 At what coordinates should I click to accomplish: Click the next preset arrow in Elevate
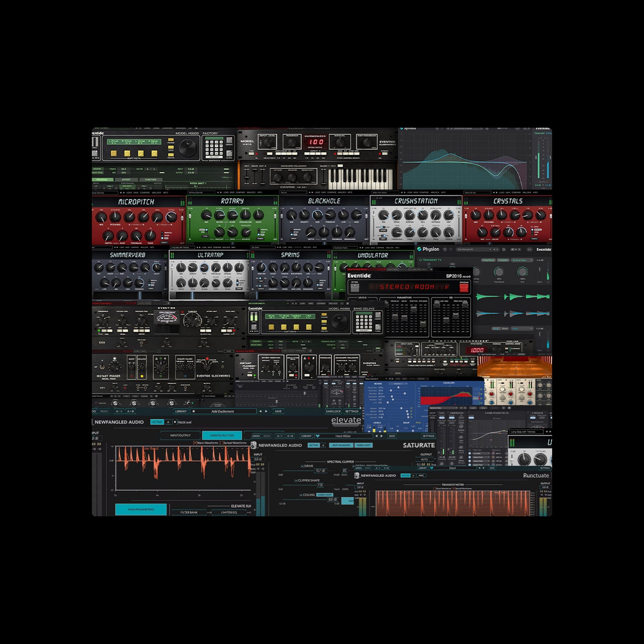[266, 411]
